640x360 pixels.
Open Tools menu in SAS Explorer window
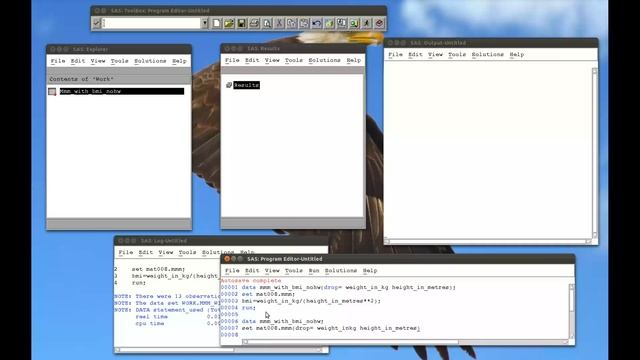119,61
